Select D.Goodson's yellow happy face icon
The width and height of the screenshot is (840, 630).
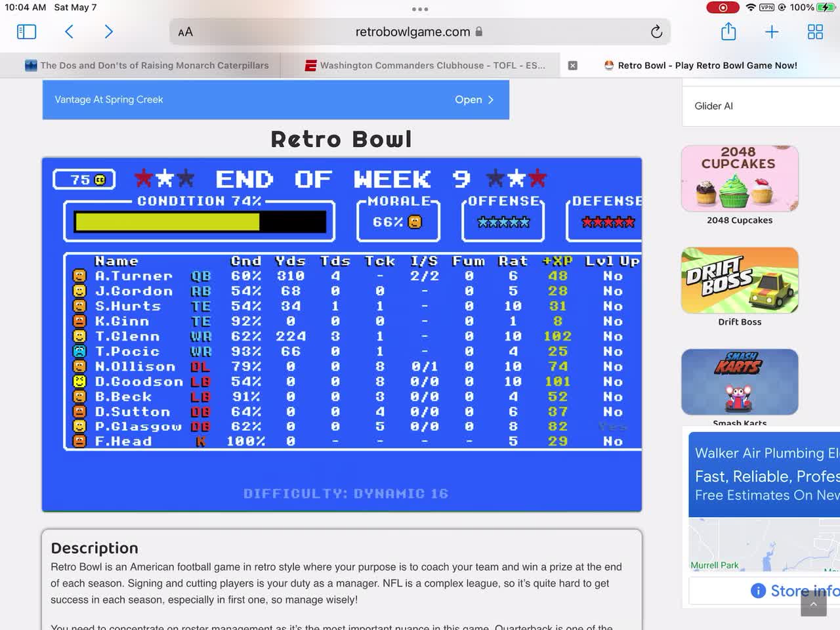click(x=79, y=382)
